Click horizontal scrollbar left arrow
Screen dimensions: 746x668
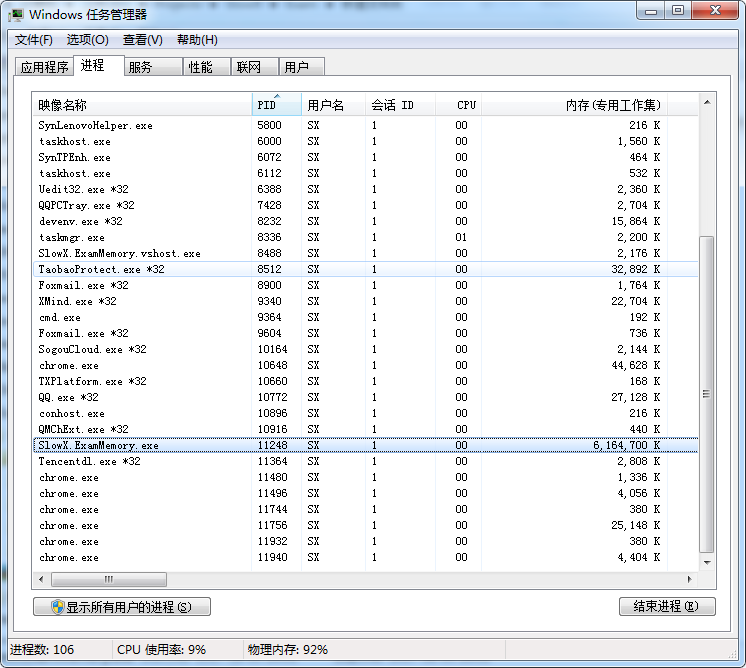(x=41, y=579)
